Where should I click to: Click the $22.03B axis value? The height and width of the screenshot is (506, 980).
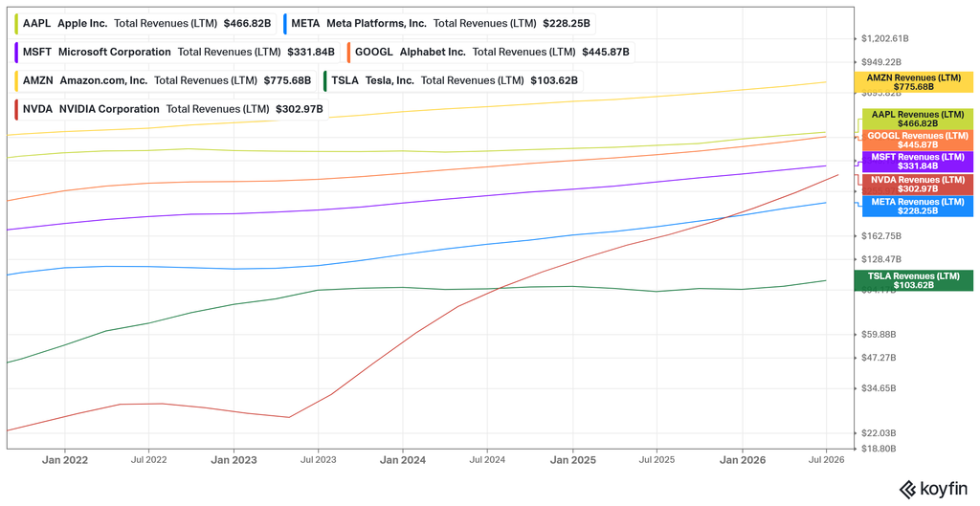[879, 433]
